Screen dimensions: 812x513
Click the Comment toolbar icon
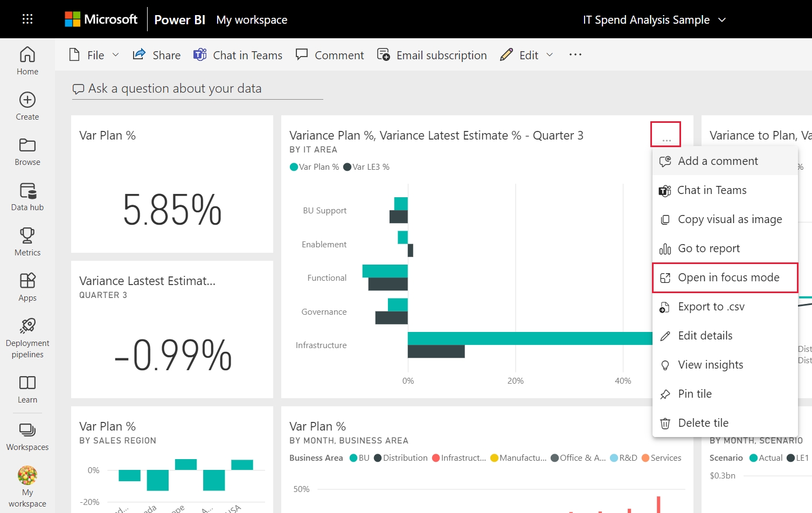[x=302, y=55]
